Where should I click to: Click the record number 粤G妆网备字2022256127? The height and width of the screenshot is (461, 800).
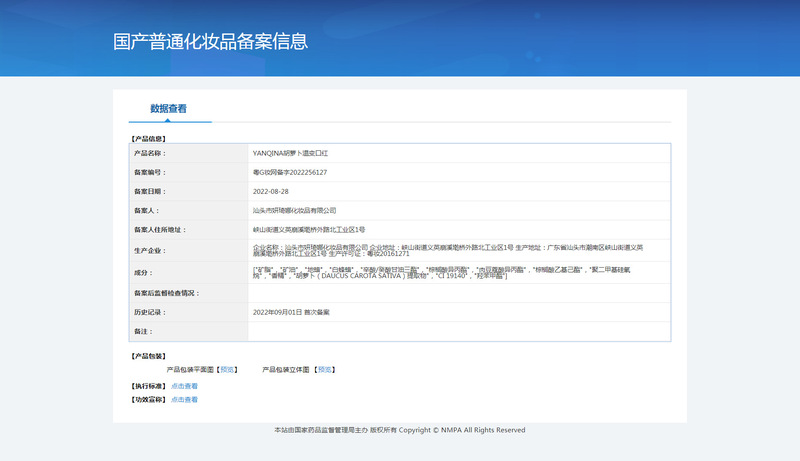coord(290,172)
